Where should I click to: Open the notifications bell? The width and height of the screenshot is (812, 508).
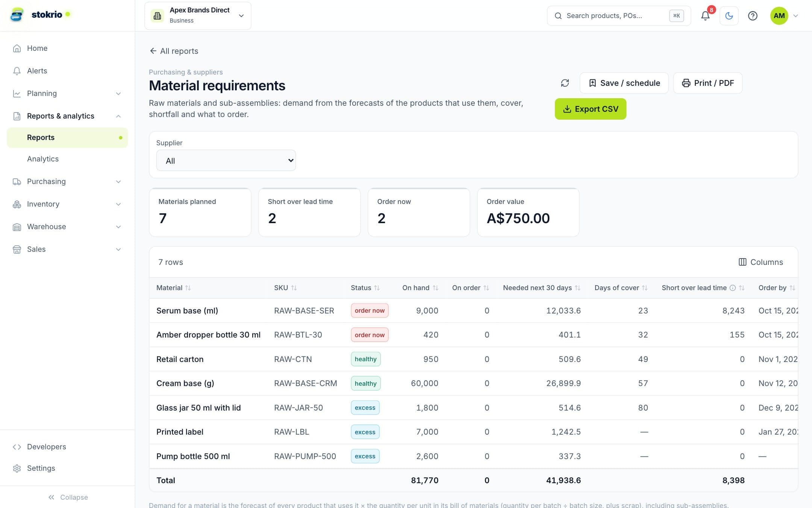[x=705, y=15]
